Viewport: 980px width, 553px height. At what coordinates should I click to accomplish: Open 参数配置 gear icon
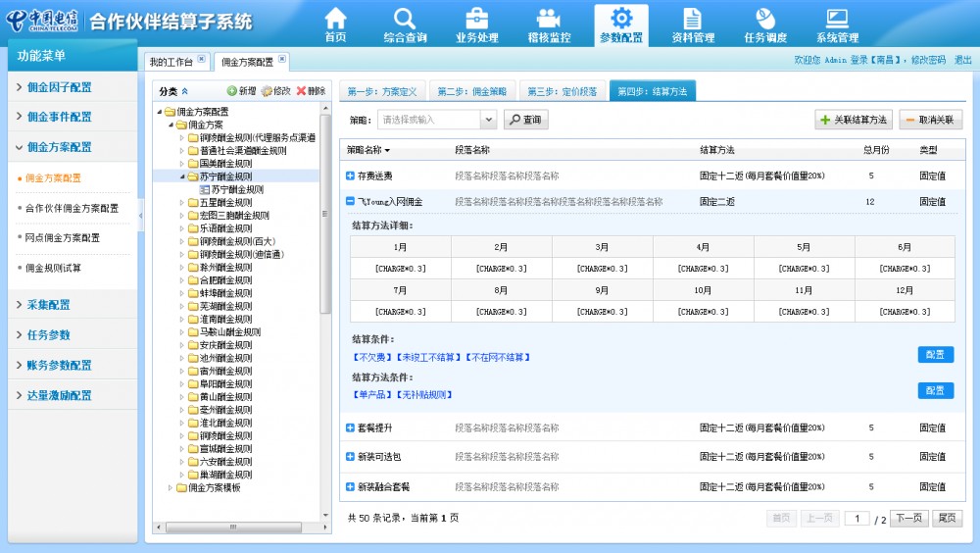pos(621,19)
